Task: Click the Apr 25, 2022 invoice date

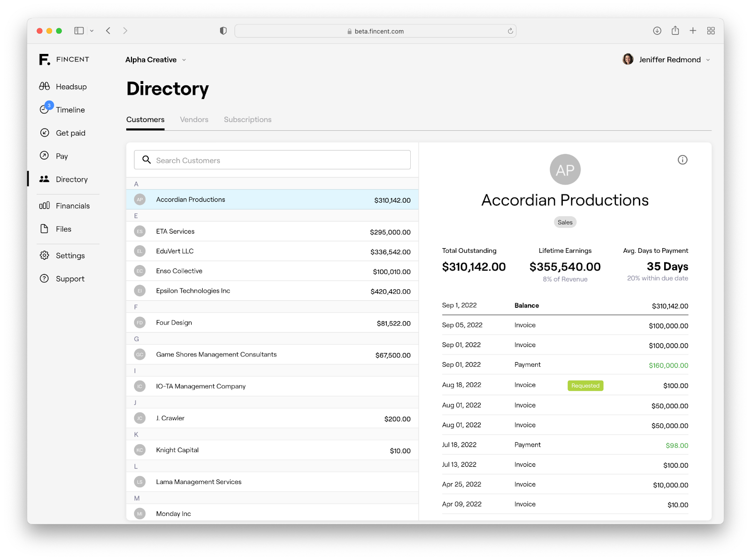Action: tap(462, 484)
